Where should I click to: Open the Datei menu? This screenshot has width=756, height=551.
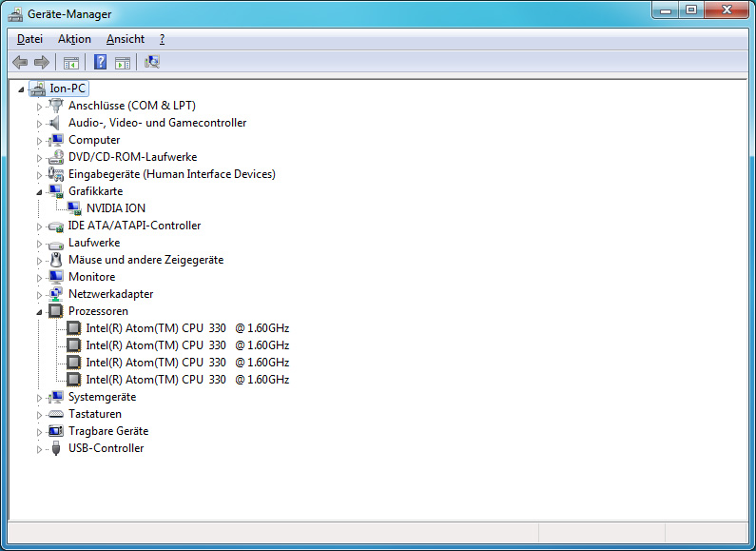click(x=29, y=39)
